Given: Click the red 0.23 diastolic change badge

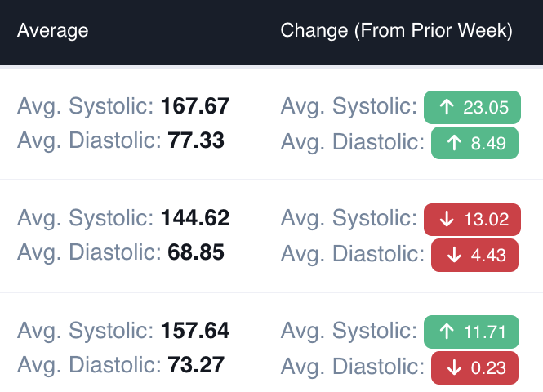Looking at the screenshot, I should point(474,367).
